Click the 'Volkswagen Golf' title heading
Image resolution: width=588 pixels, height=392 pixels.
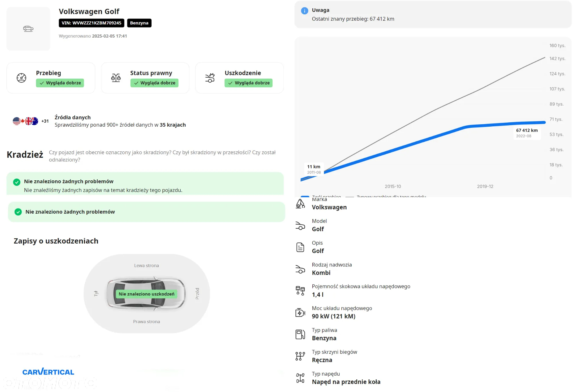pos(89,11)
